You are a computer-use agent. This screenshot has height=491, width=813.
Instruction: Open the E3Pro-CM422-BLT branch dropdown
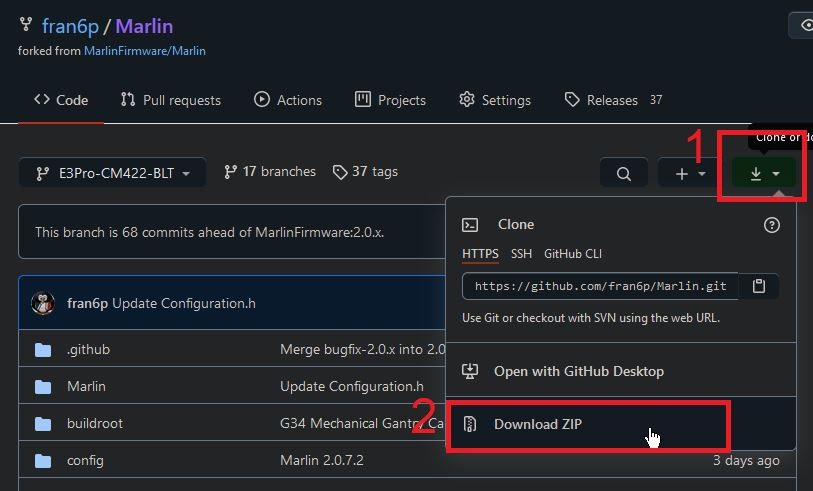click(x=112, y=173)
